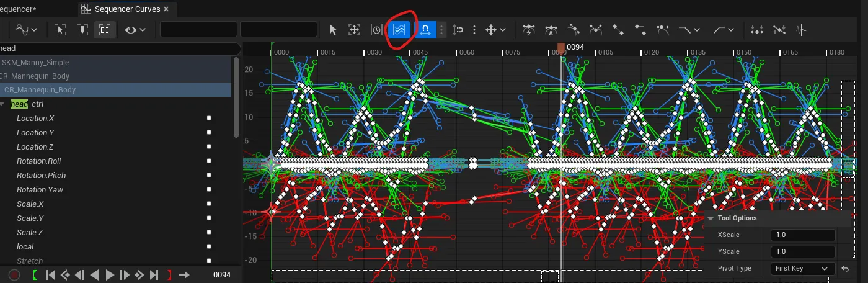
Task: Click the frame selection cursor icon
Action: 60,29
